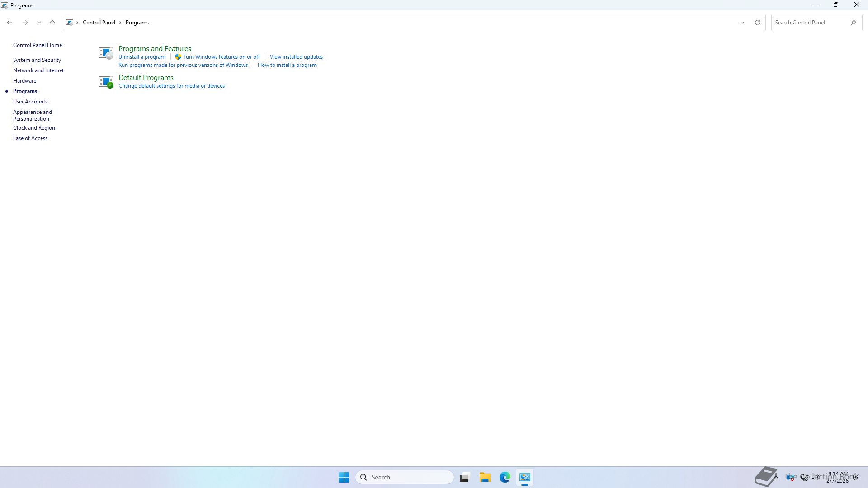Open Turn Windows features on or off

221,57
